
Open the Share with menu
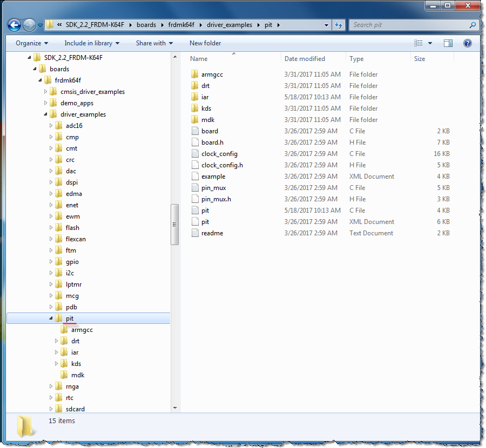pos(153,43)
